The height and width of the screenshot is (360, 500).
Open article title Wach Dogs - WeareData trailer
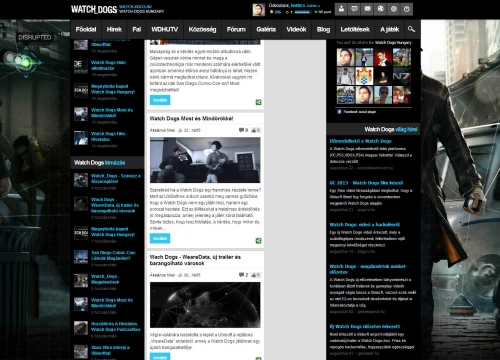coord(195,260)
